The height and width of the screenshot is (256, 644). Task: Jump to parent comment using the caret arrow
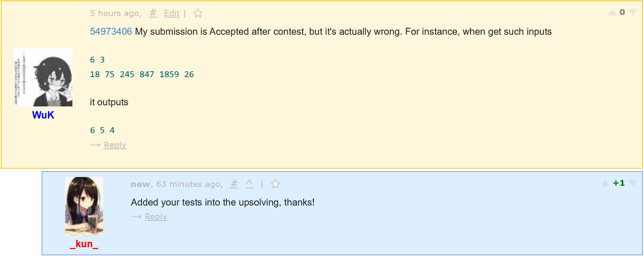point(249,184)
